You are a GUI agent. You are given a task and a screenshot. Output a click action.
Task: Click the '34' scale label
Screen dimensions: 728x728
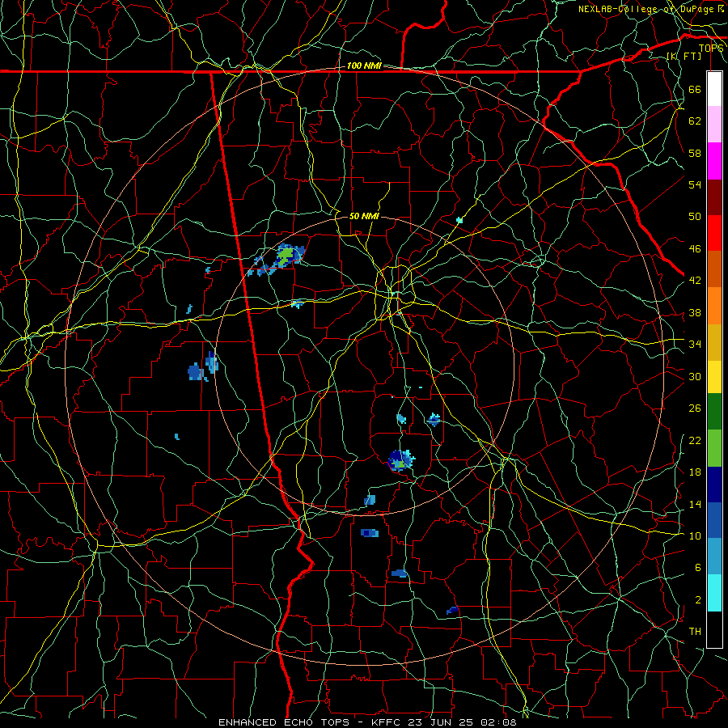coord(695,345)
